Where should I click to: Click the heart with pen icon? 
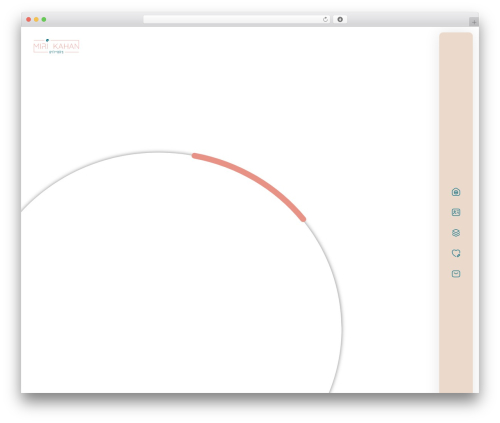click(x=456, y=253)
